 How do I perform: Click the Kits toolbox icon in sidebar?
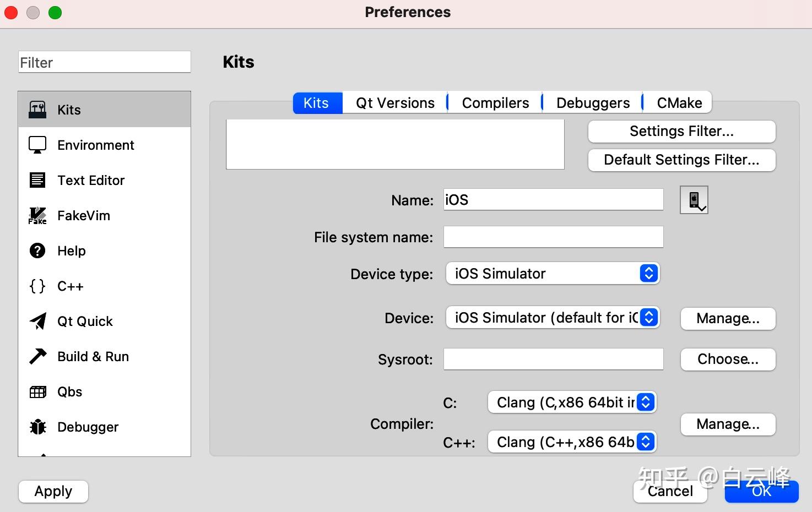[x=37, y=110]
